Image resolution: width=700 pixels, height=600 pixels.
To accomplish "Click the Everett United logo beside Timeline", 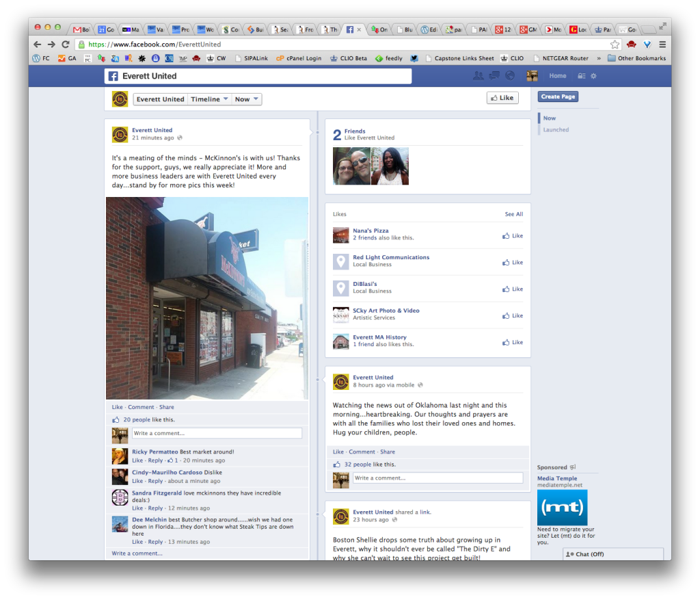I will coord(120,99).
